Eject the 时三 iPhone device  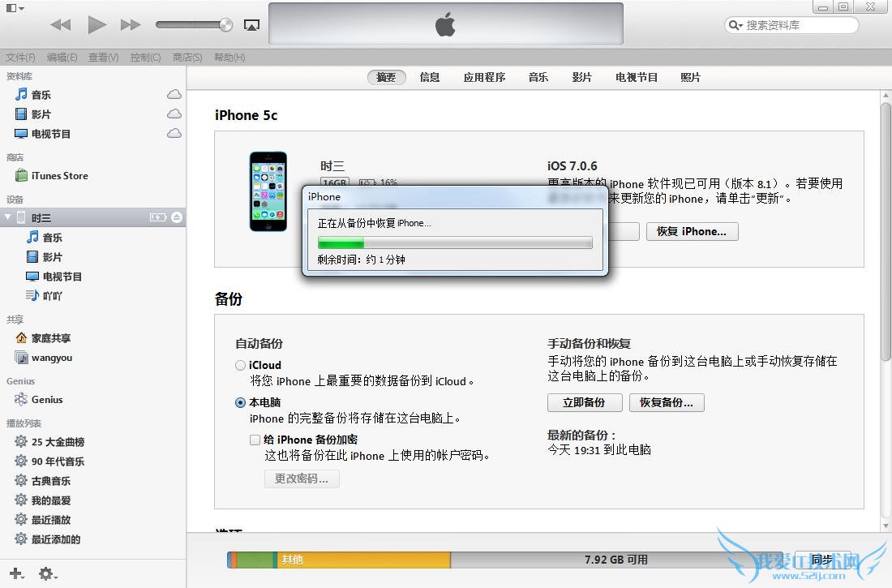pyautogui.click(x=174, y=217)
